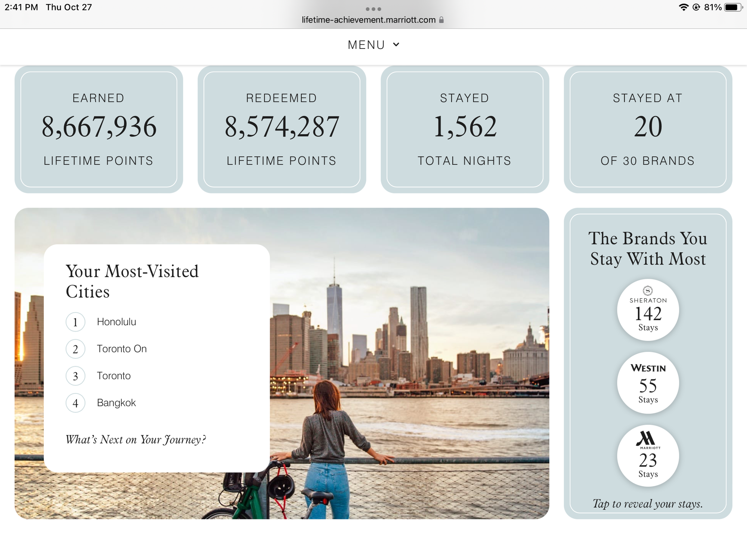Image resolution: width=747 pixels, height=560 pixels.
Task: Tap 'Tap to reveal your stays' text
Action: coord(648,504)
